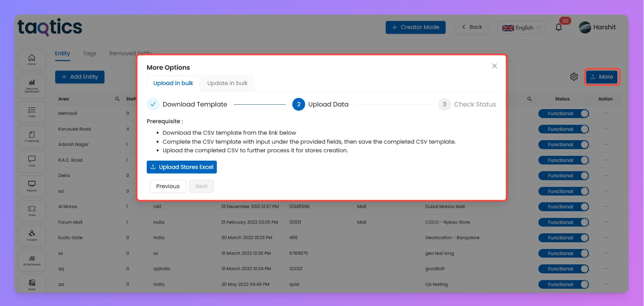644x306 pixels.
Task: Open the action menu for Al Marsa row
Action: click(605, 207)
